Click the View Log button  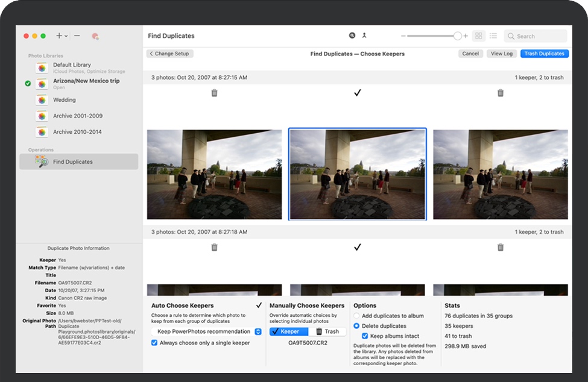[501, 54]
